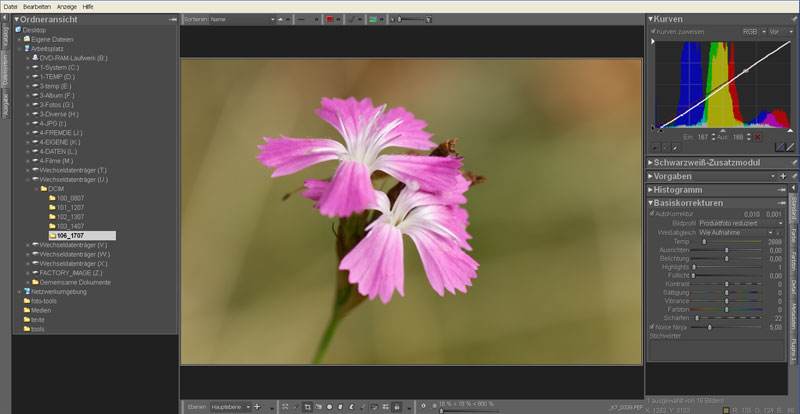Toggle the Noise Ninja checkbox
This screenshot has width=800, height=414.
pyautogui.click(x=653, y=326)
